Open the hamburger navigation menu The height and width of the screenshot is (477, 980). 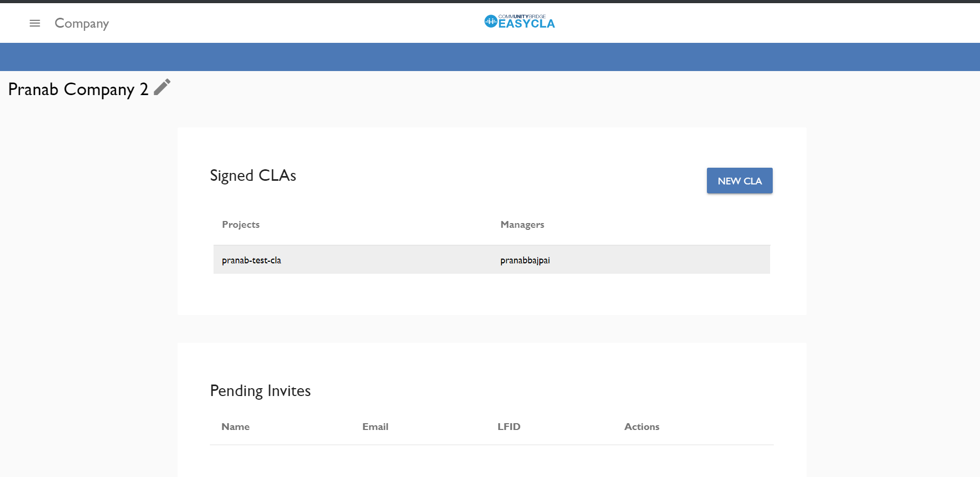click(35, 23)
